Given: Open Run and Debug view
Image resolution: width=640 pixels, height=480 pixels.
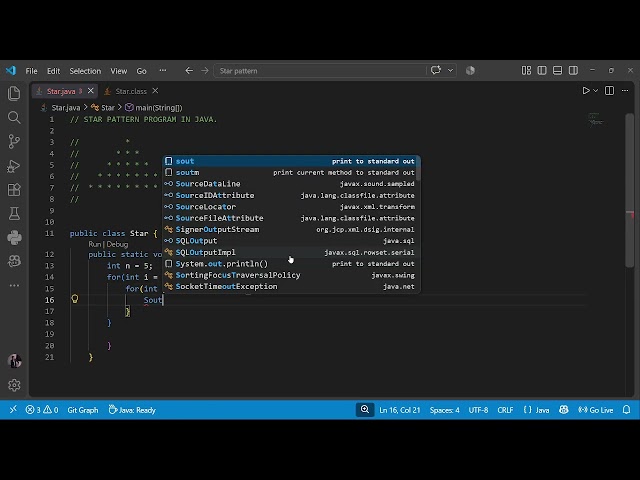Looking at the screenshot, I should [x=14, y=166].
